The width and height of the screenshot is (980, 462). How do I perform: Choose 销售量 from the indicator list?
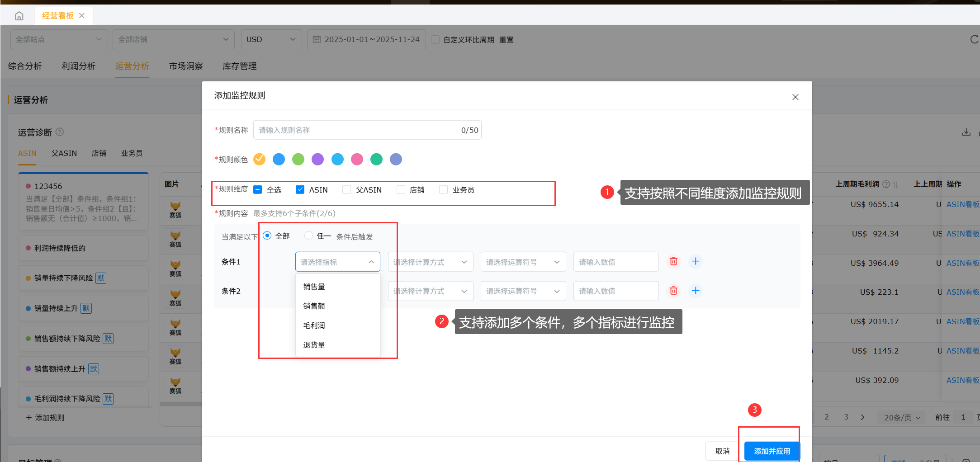pos(338,287)
